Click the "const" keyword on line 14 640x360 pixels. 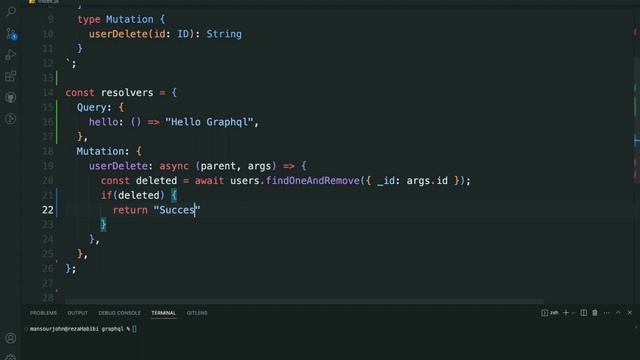pyautogui.click(x=80, y=93)
